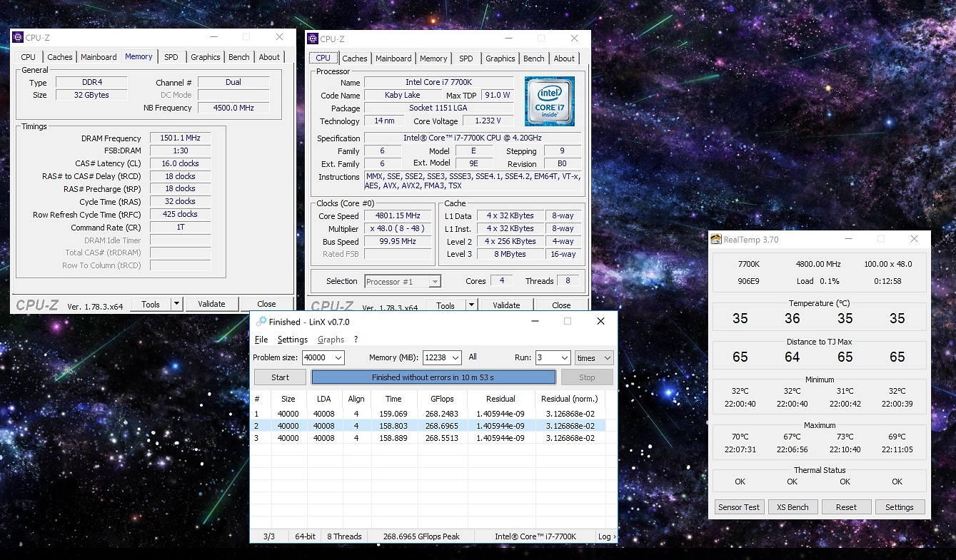Click the CPU-Z icon of the processor window

pyautogui.click(x=313, y=39)
